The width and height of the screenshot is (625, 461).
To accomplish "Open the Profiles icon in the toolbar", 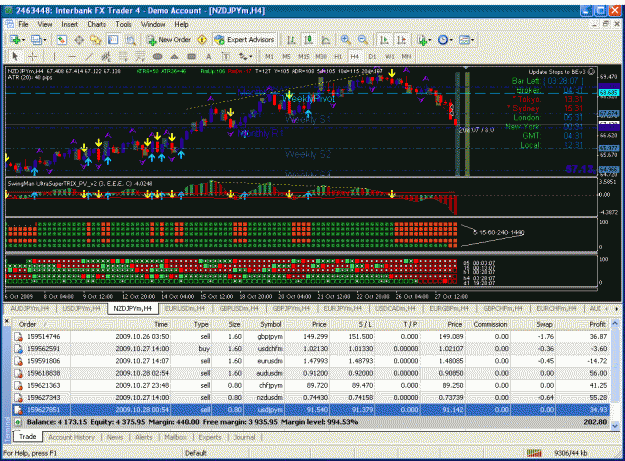I will (36, 40).
